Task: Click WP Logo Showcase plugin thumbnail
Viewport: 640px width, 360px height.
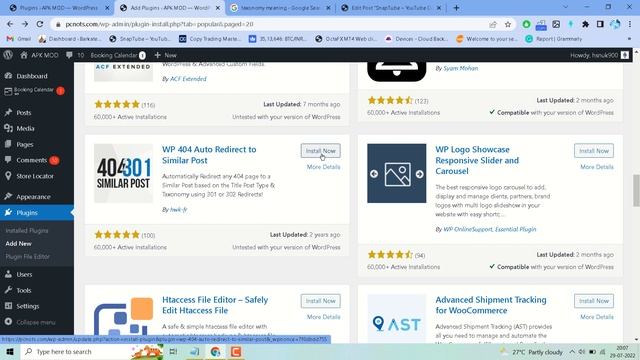Action: coord(396,173)
